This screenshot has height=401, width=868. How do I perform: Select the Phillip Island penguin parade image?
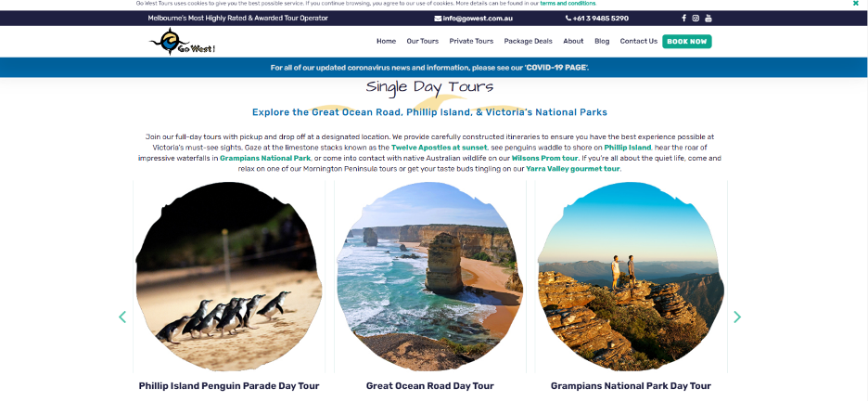[229, 276]
